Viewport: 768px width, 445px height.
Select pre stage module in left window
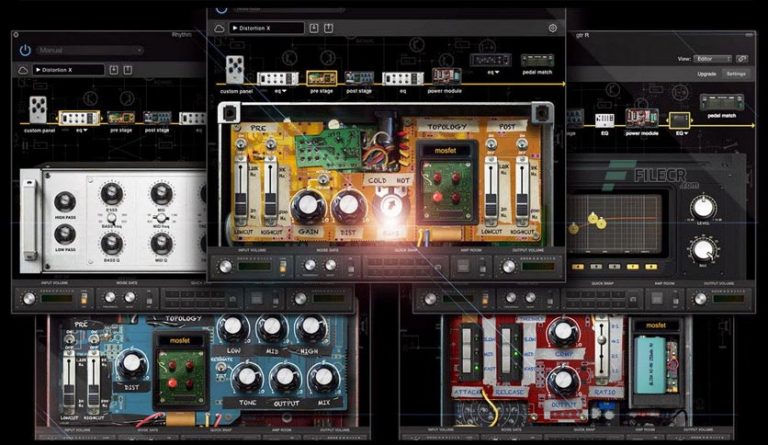[x=120, y=118]
